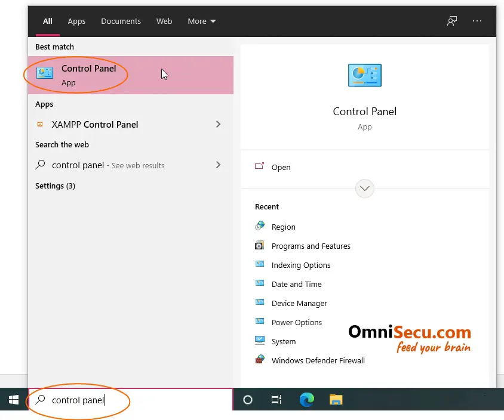Viewport: 504px width, 420px height.
Task: Open recent Device Manager
Action: click(x=299, y=304)
